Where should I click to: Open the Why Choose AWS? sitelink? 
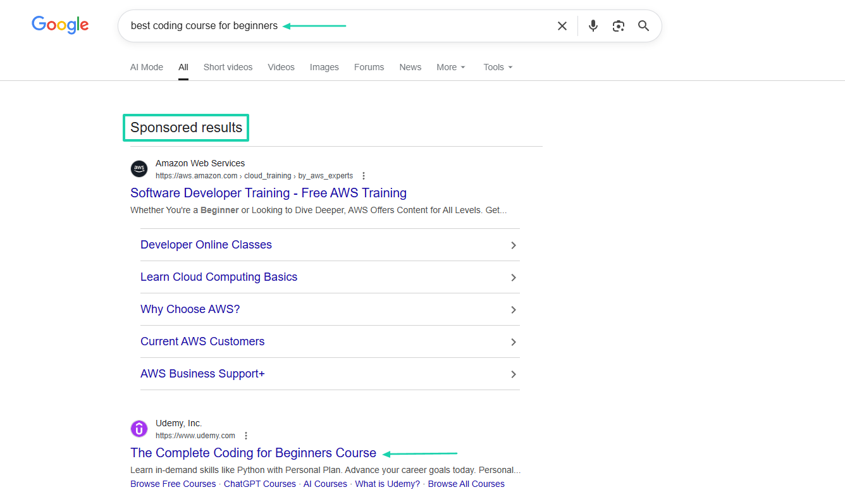click(x=190, y=309)
